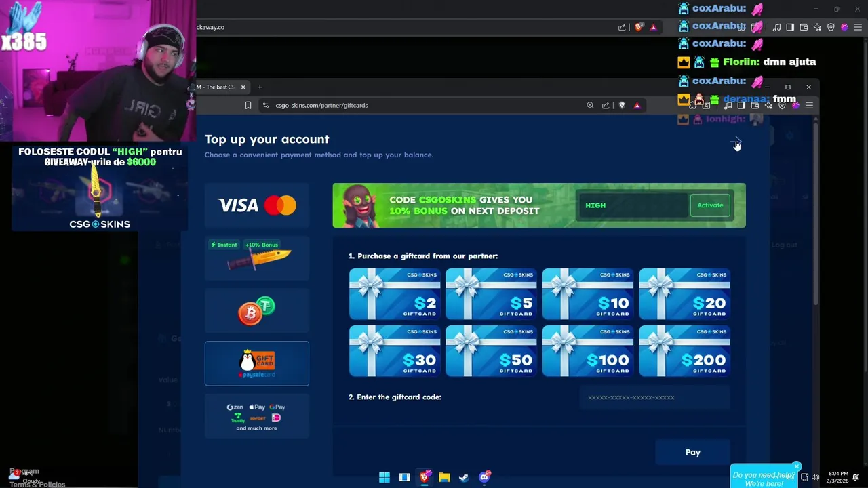Viewport: 868px width, 488px height.
Task: Open Leo AI sparkle icon in back window
Action: point(817,27)
